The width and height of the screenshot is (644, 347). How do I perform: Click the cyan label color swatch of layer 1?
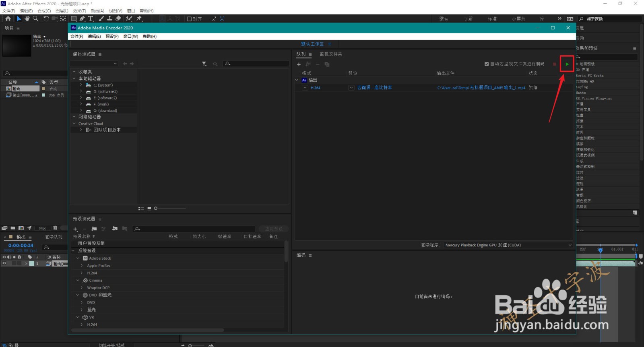[32, 264]
